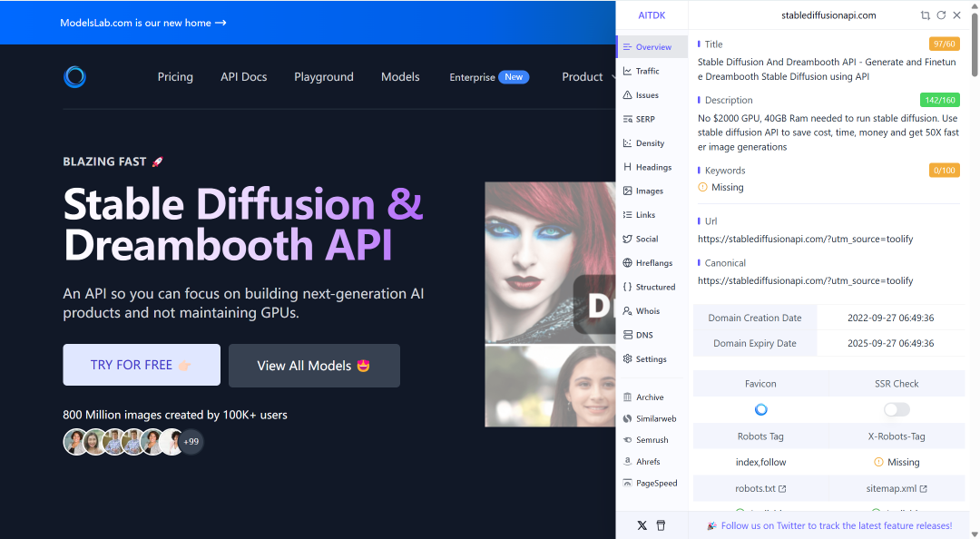Click the Whois person-search icon
This screenshot has height=539, width=980.
628,310
